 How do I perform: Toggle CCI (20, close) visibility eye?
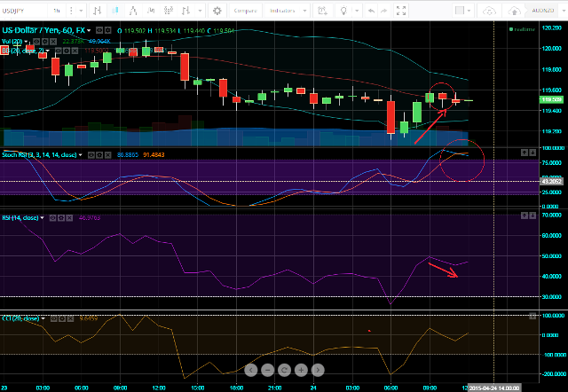click(53, 318)
